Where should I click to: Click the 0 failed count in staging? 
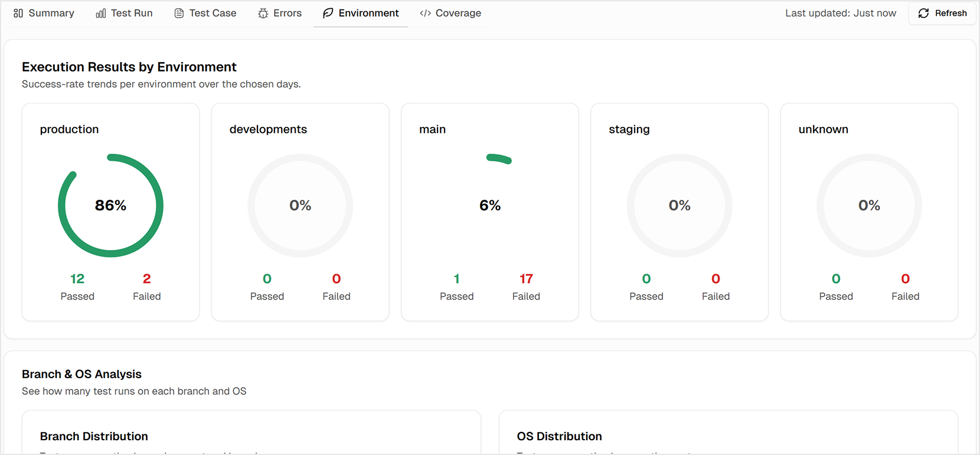click(716, 278)
